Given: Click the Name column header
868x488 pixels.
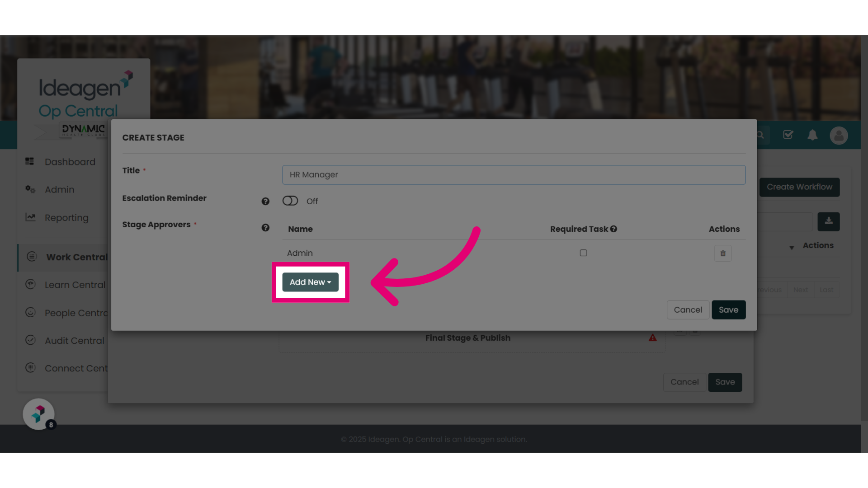Looking at the screenshot, I should click(300, 229).
